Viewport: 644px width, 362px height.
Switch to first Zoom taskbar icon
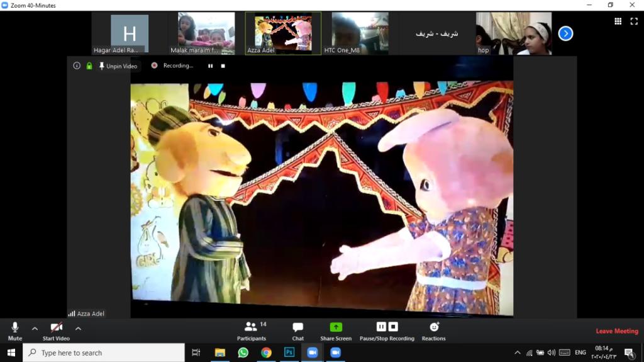313,353
